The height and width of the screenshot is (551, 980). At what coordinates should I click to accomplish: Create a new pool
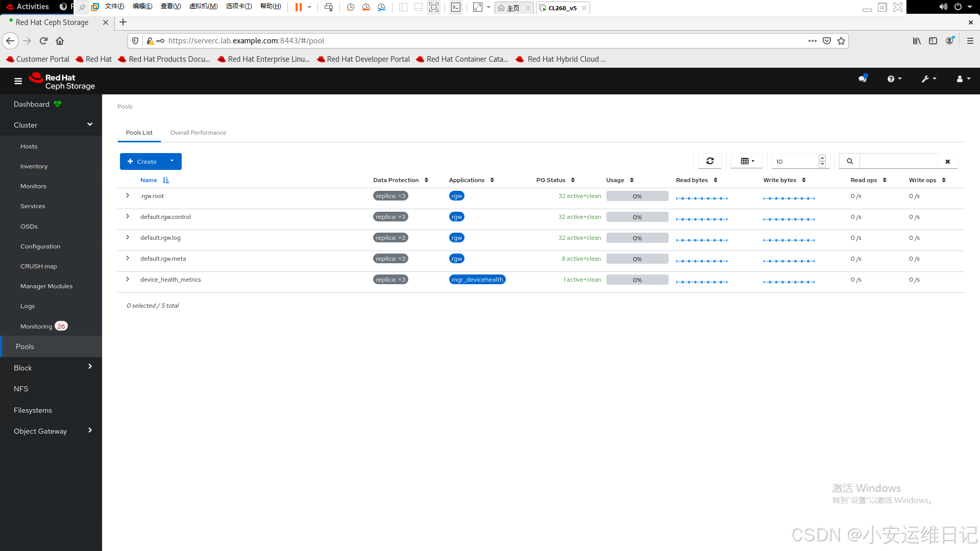pyautogui.click(x=142, y=161)
